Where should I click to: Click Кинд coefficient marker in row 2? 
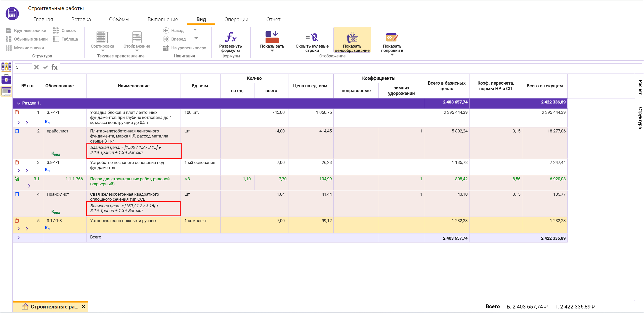(56, 154)
